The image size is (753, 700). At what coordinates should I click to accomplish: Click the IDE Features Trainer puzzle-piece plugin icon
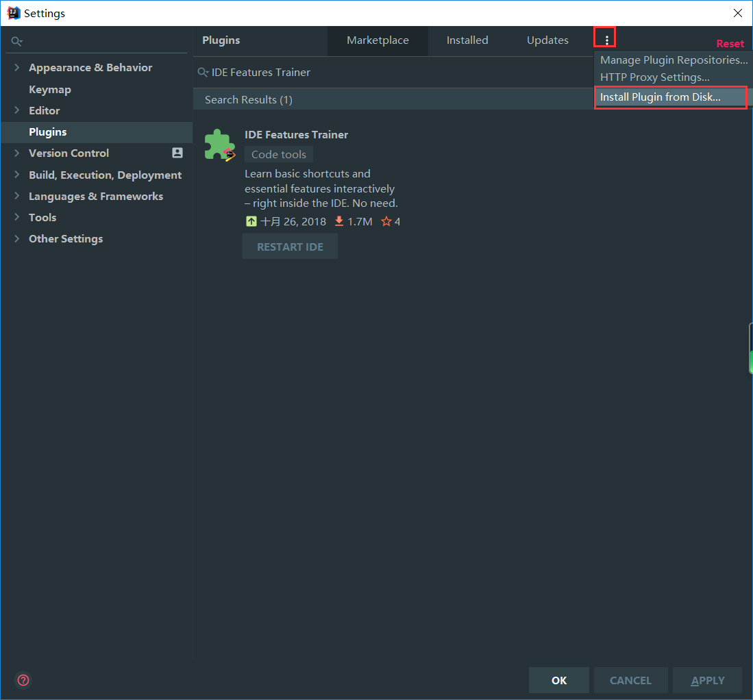click(x=219, y=145)
